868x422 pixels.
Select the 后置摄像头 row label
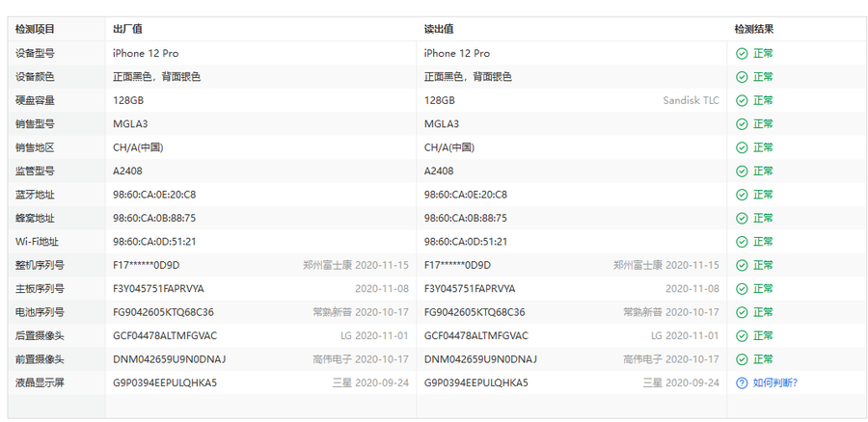click(40, 335)
